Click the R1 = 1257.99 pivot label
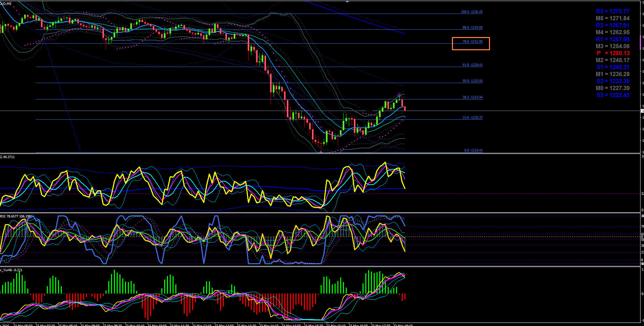The height and width of the screenshot is (326, 644). pyautogui.click(x=613, y=39)
